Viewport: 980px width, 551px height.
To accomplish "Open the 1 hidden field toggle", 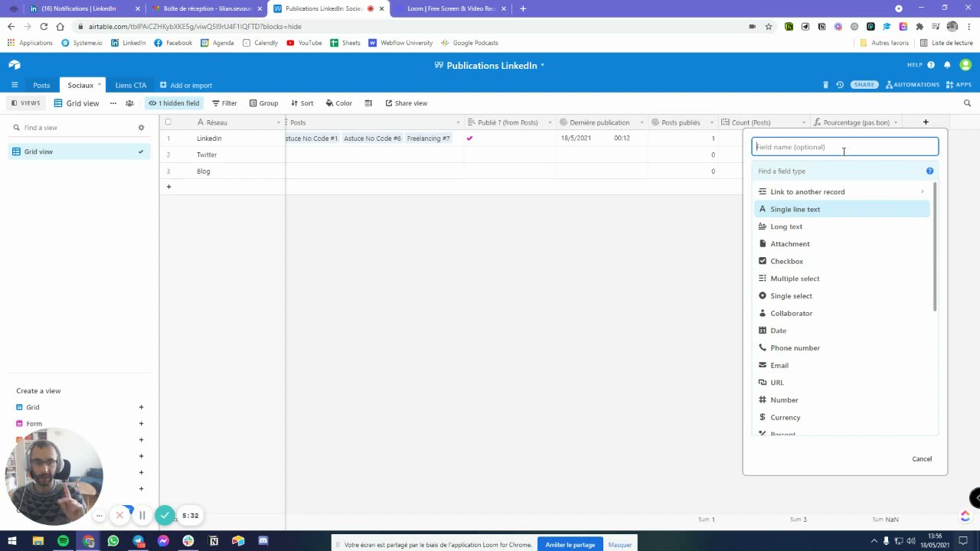I will [174, 103].
